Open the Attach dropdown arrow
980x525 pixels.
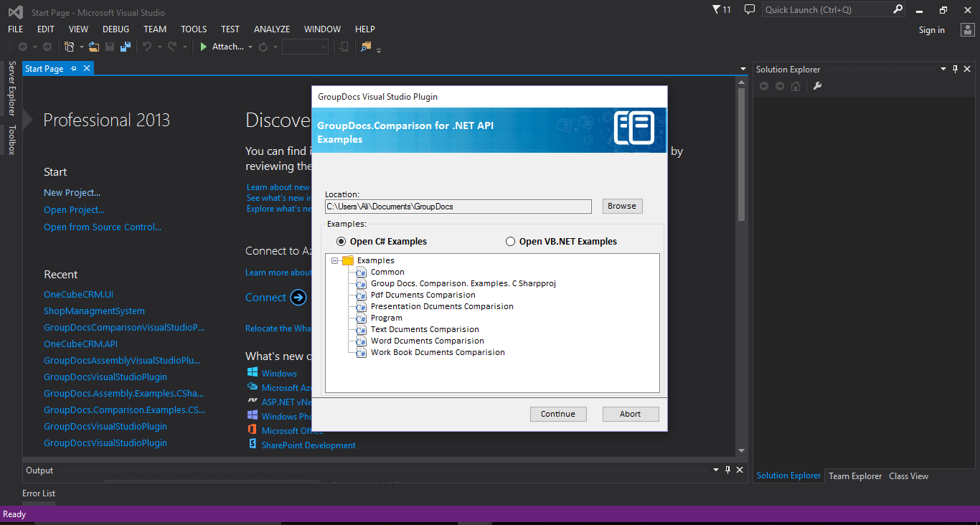tap(250, 47)
